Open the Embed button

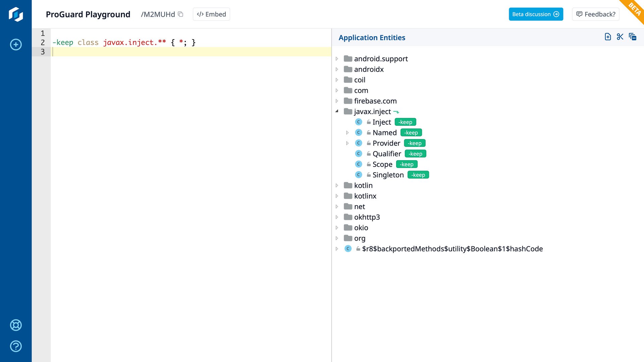pyautogui.click(x=211, y=14)
